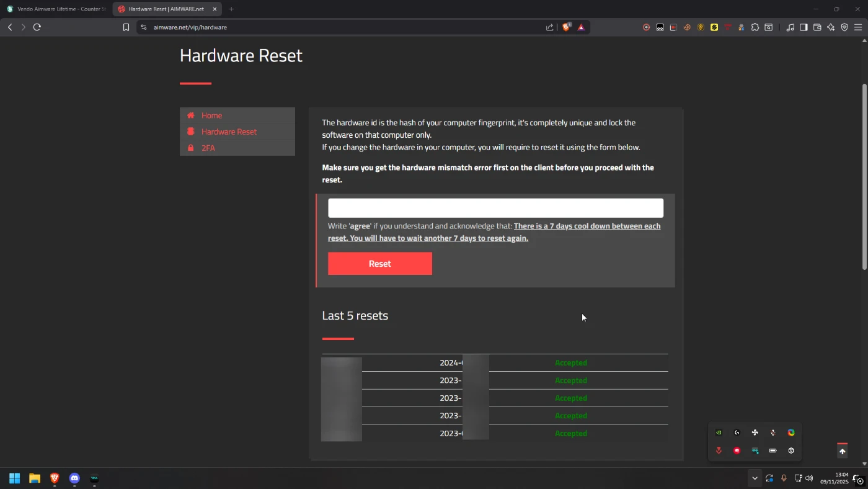The width and height of the screenshot is (868, 489).
Task: Click the bookmark icon beside address bar
Action: pos(126,27)
